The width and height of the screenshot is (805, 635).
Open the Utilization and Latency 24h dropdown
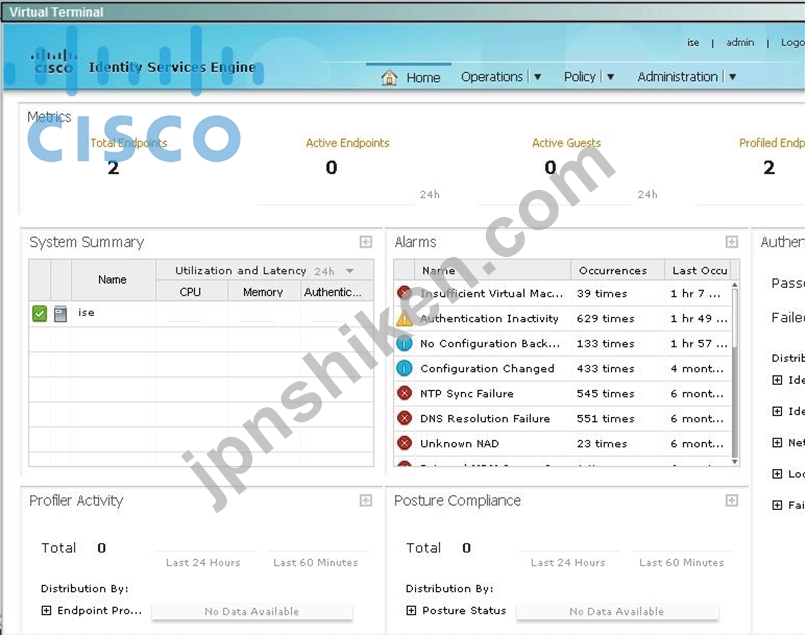350,271
